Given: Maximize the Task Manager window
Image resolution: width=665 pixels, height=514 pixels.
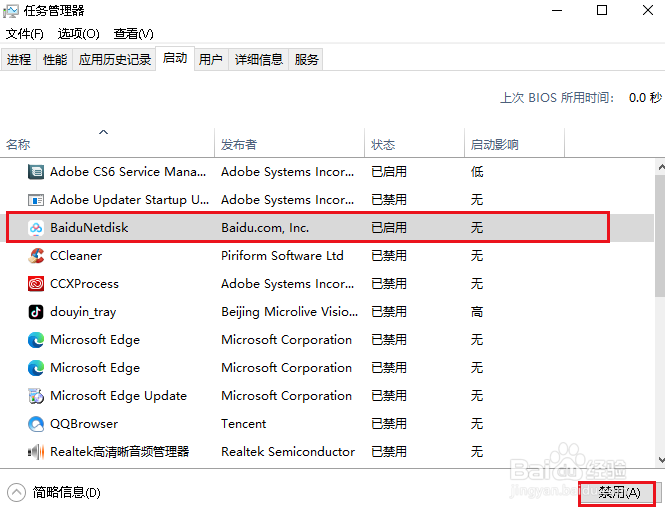Looking at the screenshot, I should point(602,10).
